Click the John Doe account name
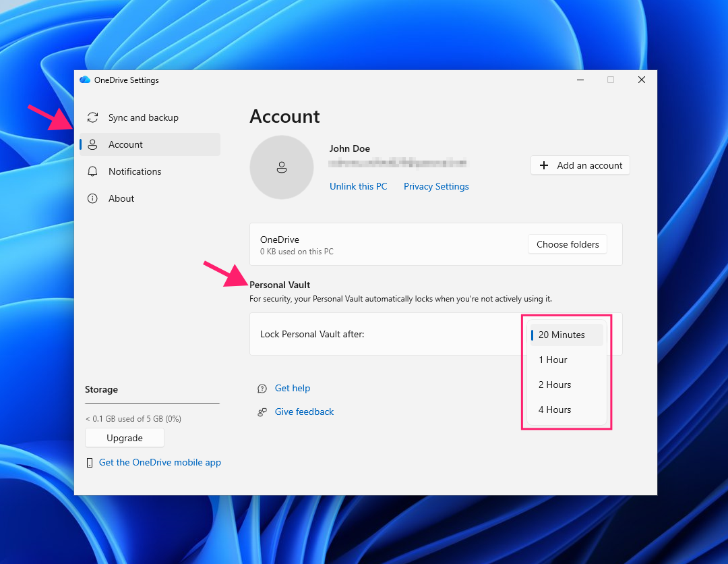Image resolution: width=728 pixels, height=564 pixels. 350,148
